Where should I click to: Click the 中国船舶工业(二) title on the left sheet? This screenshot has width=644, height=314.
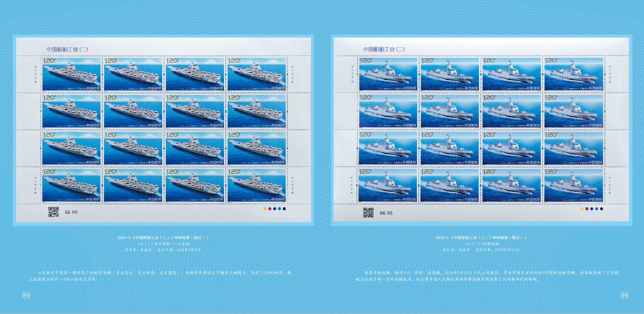click(67, 49)
